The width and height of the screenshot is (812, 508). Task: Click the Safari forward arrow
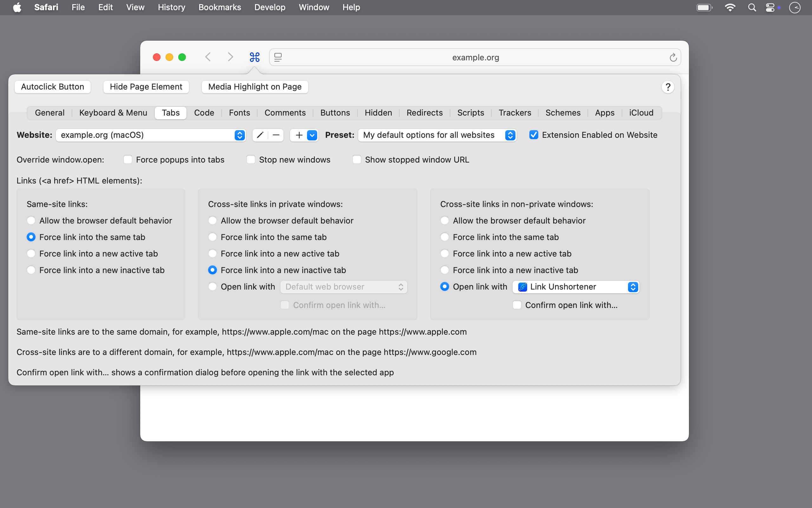[x=230, y=57]
